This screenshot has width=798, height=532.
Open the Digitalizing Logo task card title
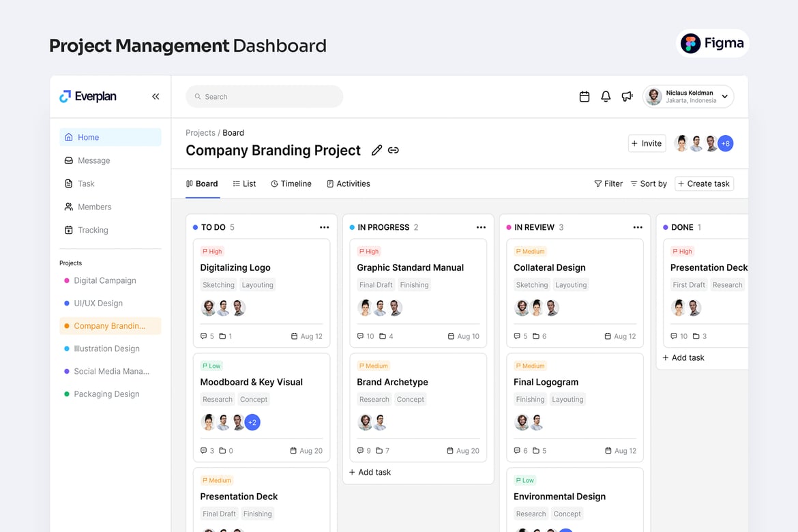coord(235,268)
